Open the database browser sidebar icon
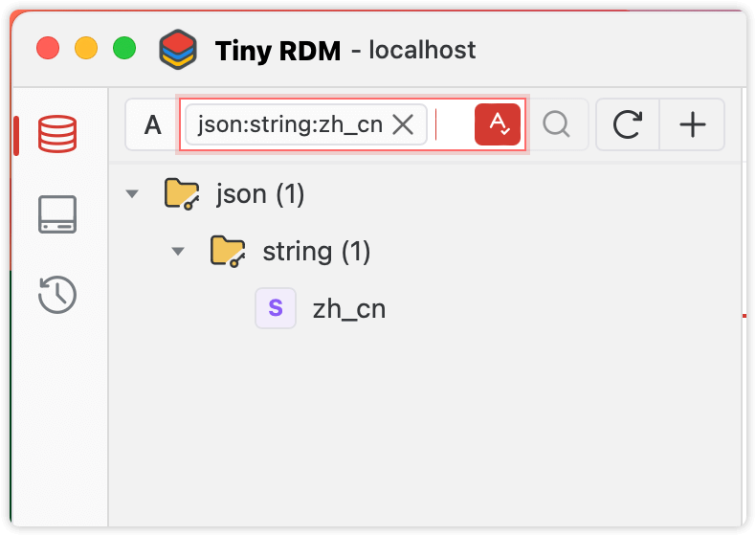Viewport: 756px width, 536px height. point(57,134)
